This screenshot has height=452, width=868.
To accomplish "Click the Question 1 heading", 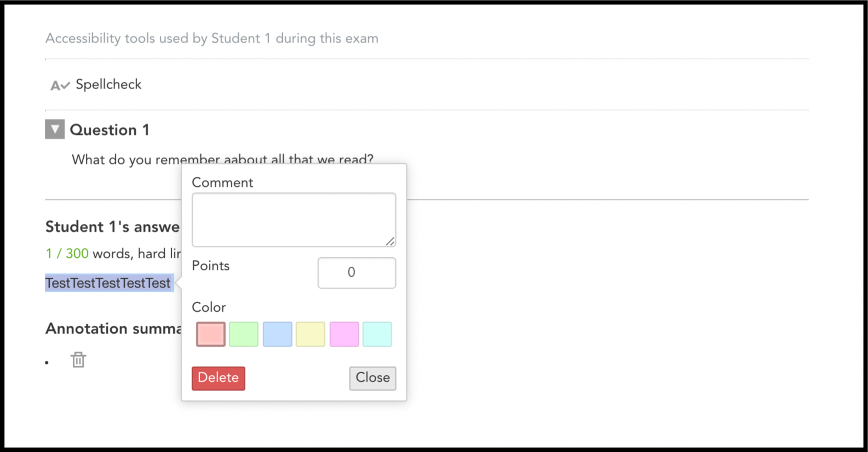I will pyautogui.click(x=110, y=130).
